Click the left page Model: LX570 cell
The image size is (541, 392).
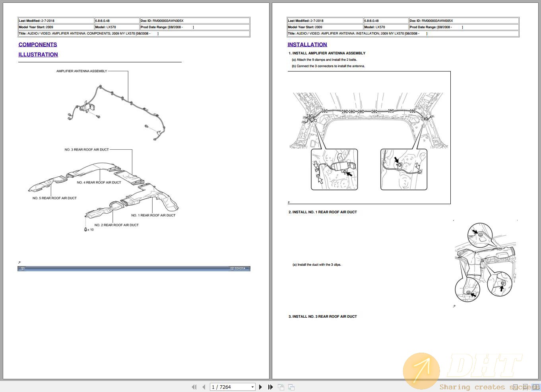tap(117, 27)
